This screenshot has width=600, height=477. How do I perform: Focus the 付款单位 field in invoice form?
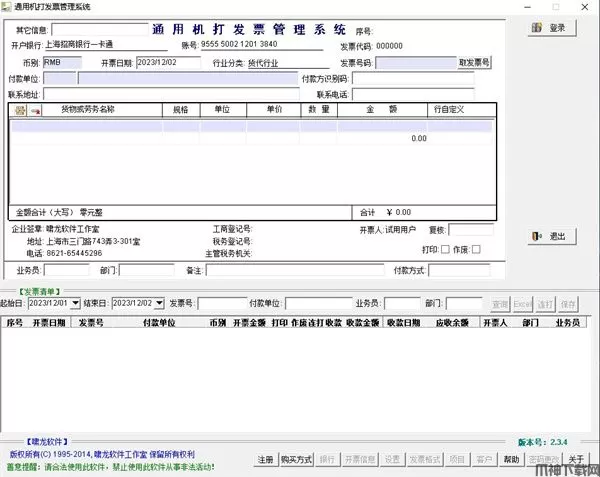(170, 78)
